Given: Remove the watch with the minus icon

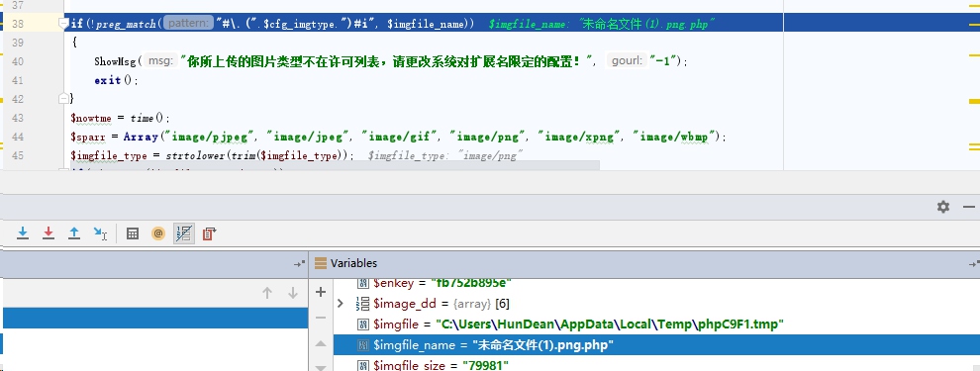Looking at the screenshot, I should [321, 318].
